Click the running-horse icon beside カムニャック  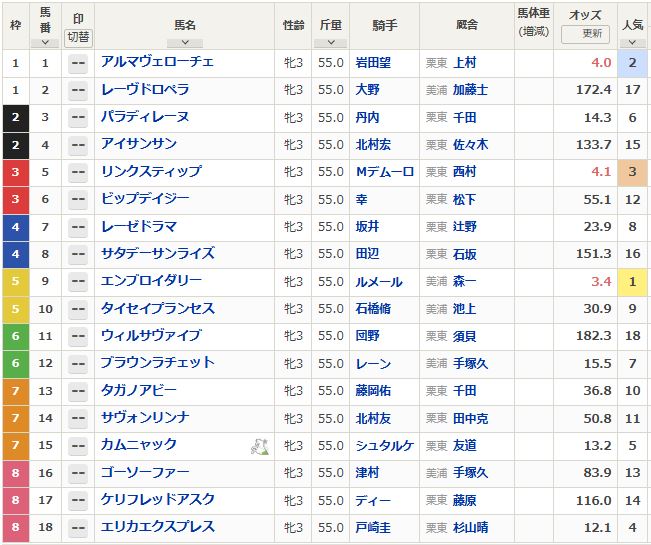point(259,446)
